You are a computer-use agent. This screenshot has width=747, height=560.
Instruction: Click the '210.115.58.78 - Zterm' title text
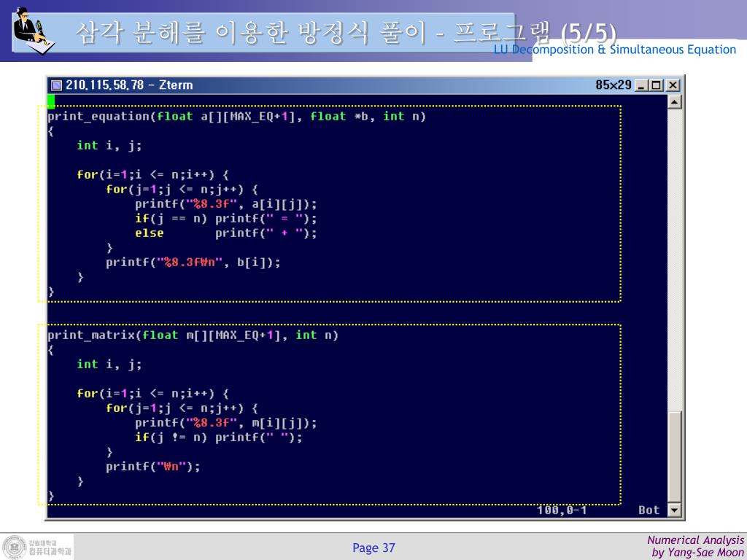pyautogui.click(x=129, y=85)
